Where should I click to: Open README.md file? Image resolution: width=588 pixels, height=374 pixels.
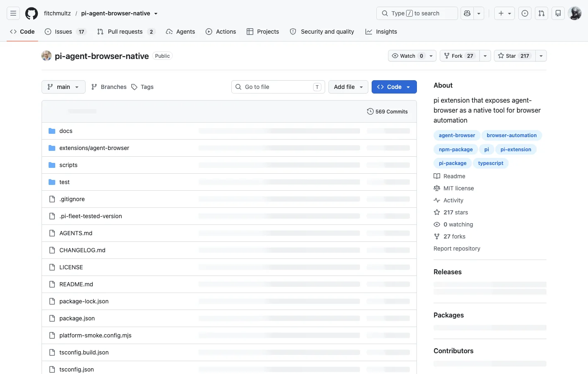76,284
